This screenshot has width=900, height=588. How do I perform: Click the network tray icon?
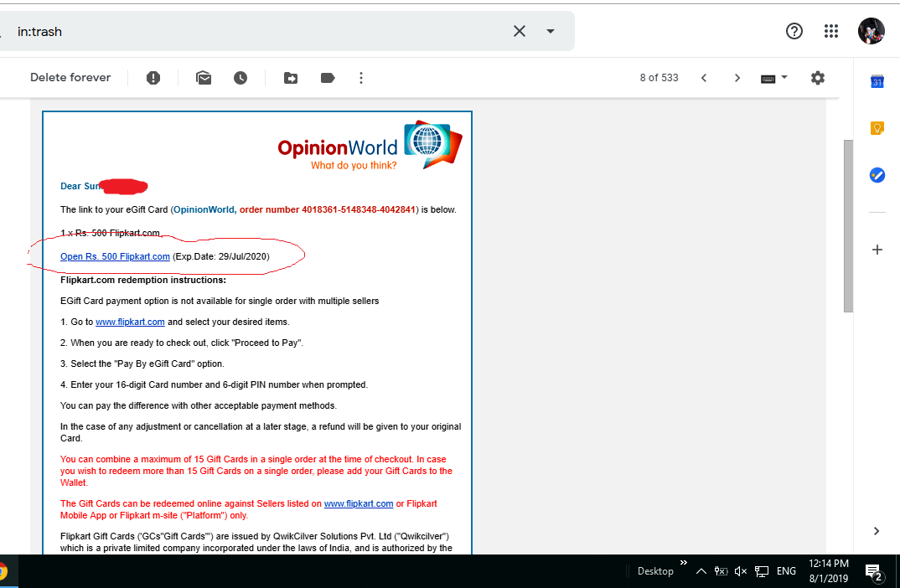[762, 570]
